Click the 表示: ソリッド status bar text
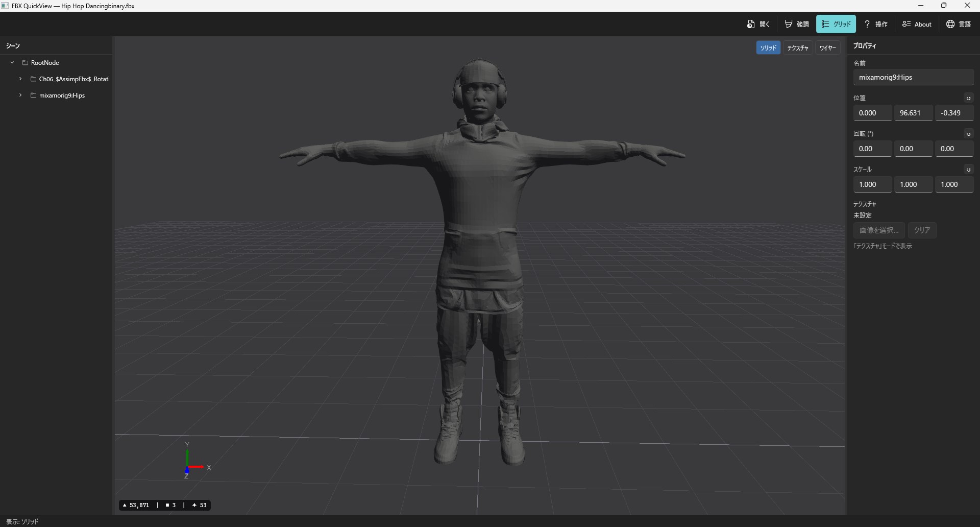Screen dimensions: 980x527 22,521
